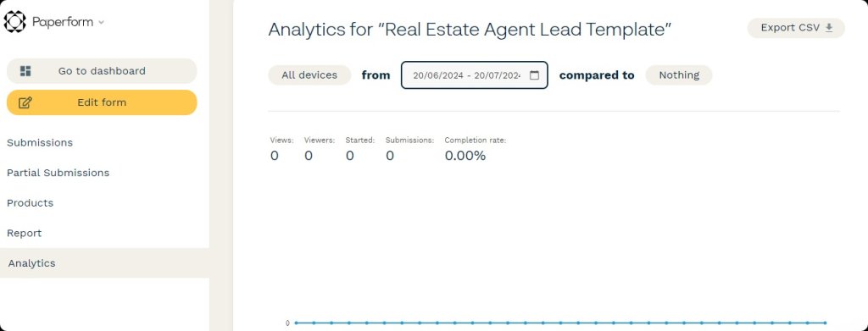Select the Analytics sidebar item

pyautogui.click(x=104, y=263)
